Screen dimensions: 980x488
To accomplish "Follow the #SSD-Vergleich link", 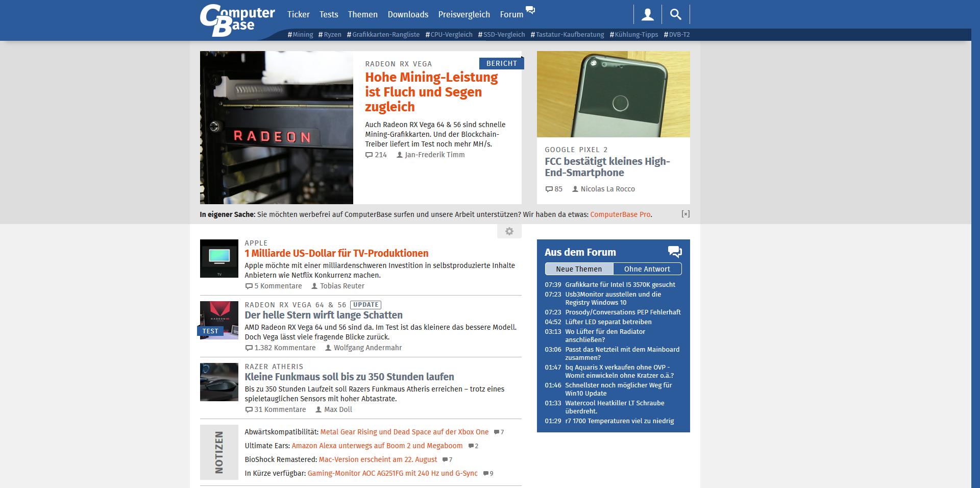I will pyautogui.click(x=501, y=35).
